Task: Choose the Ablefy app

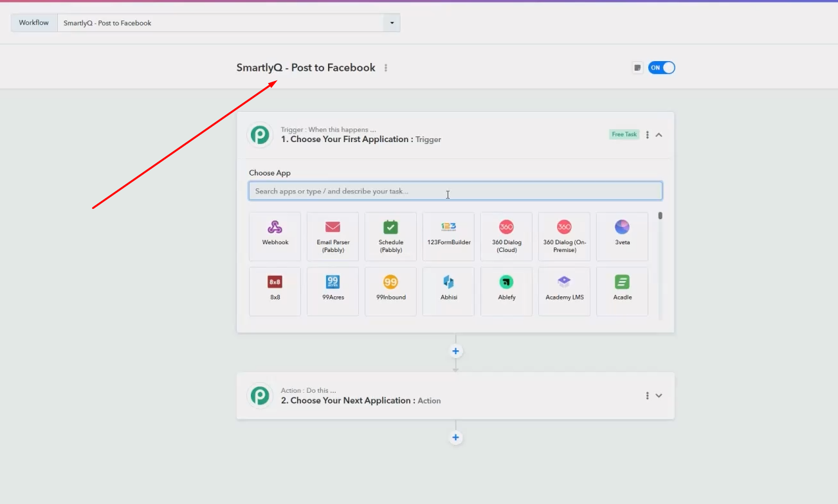Action: pos(506,291)
